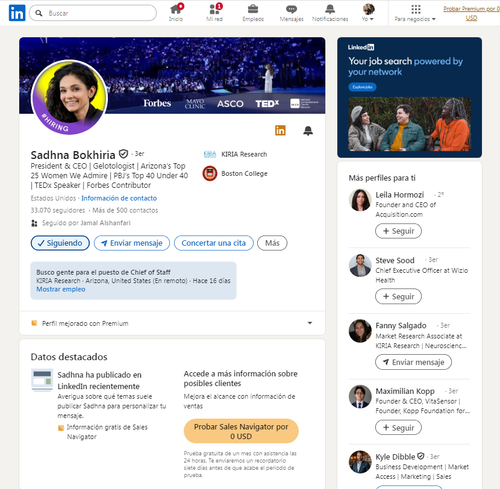The image size is (500, 489).
Task: Click the publication icon in Datos destacados
Action: (x=42, y=380)
